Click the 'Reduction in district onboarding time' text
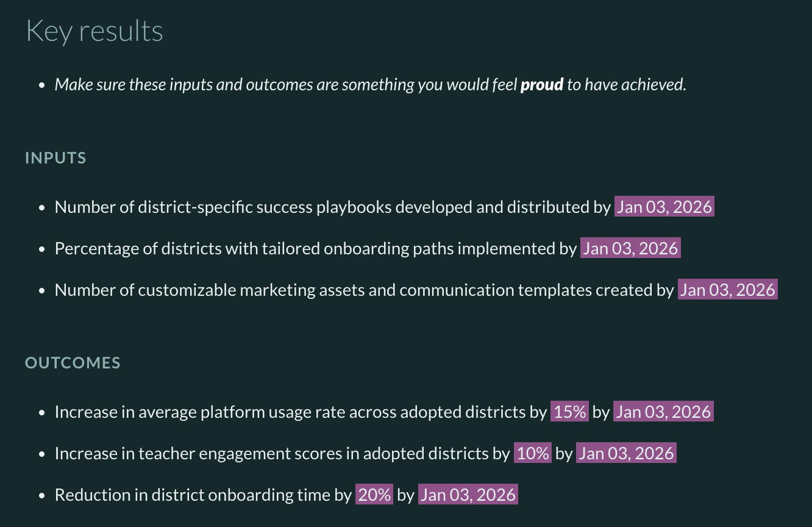This screenshot has height=527, width=812. [192, 495]
